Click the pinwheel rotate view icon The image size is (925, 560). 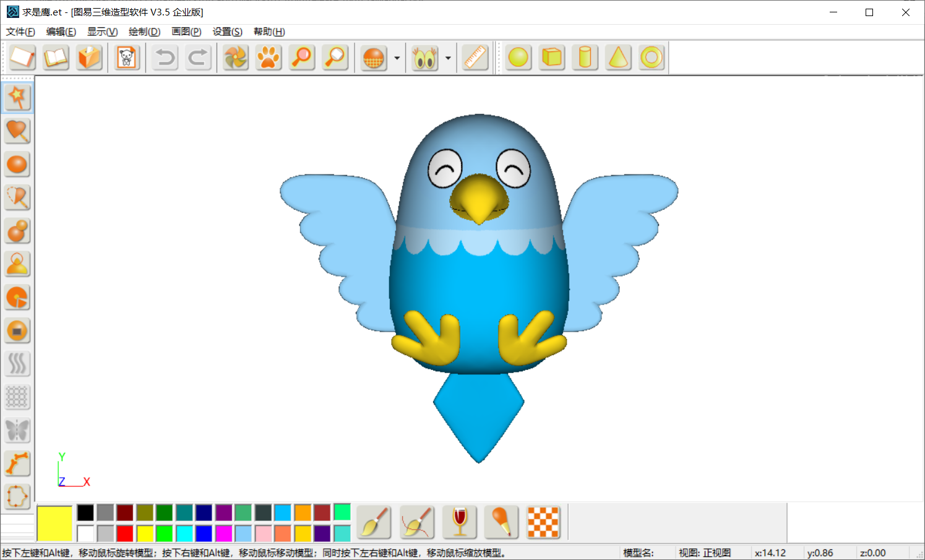click(236, 58)
